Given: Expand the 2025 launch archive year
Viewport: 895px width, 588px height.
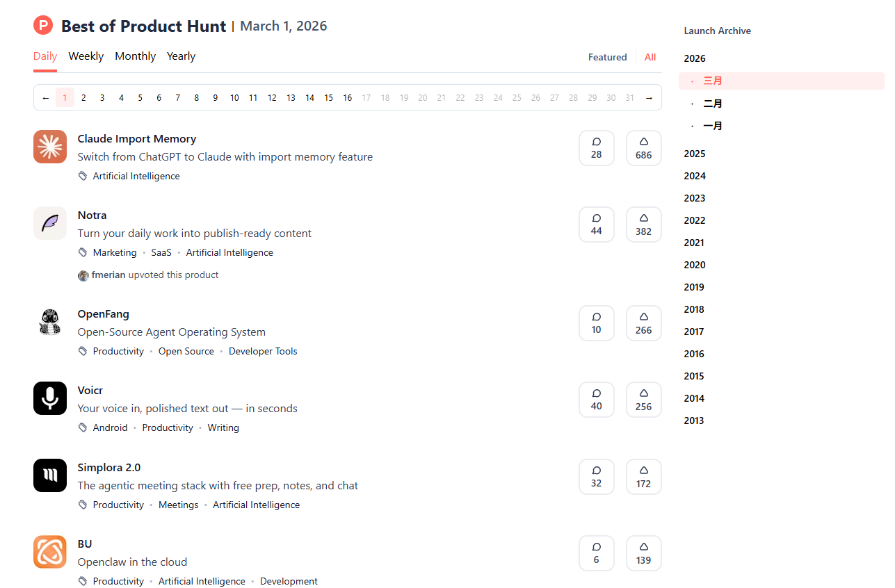Looking at the screenshot, I should (694, 154).
